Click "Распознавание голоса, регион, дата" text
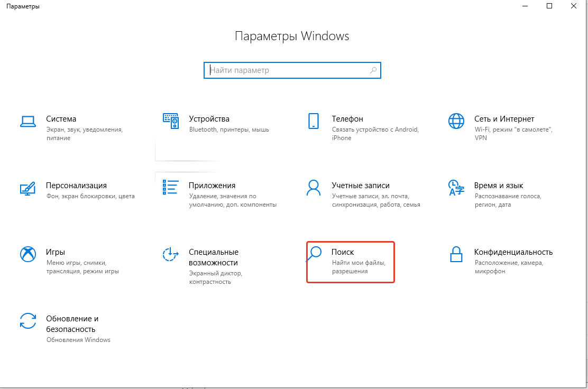 tap(508, 200)
